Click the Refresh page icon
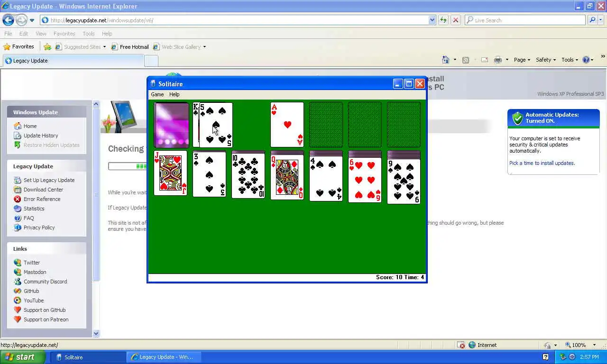Screen dimensions: 607x364 point(443,20)
